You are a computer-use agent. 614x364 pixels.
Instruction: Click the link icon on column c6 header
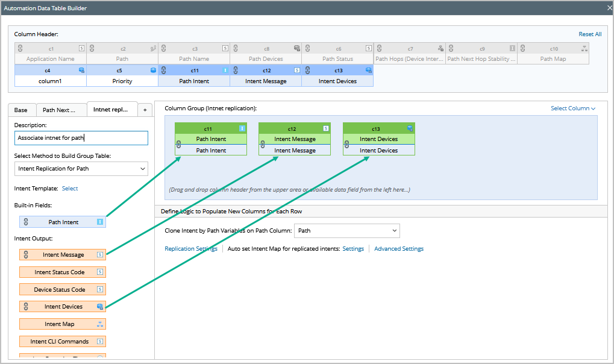coord(308,48)
